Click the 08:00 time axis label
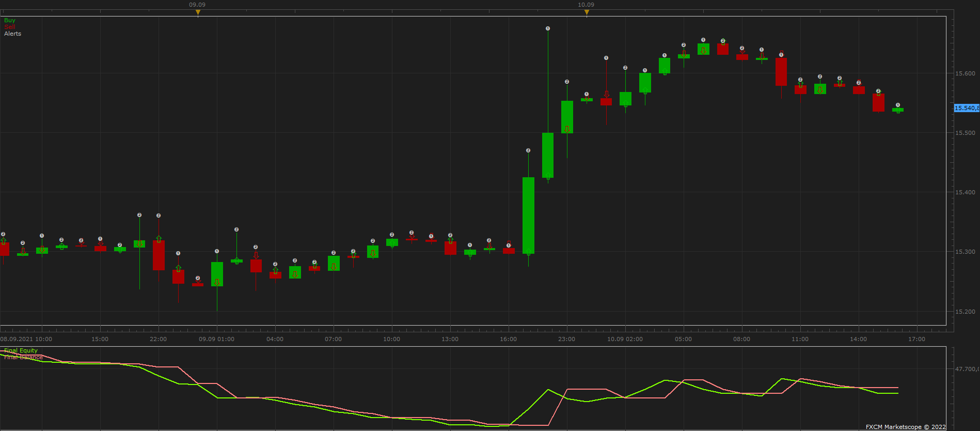 point(742,339)
